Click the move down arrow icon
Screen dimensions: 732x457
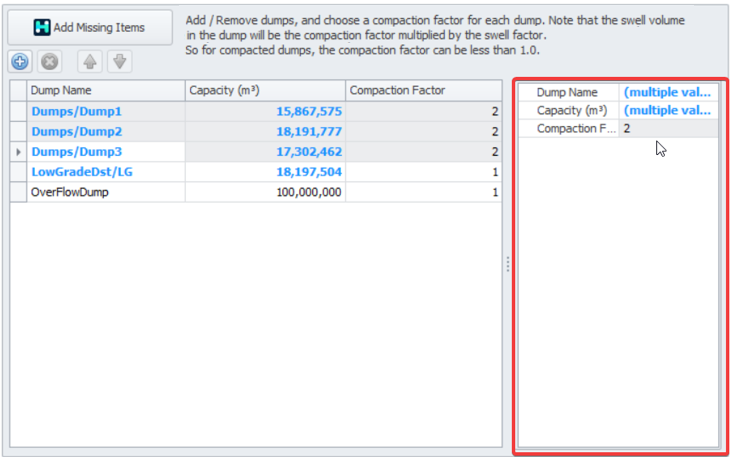[x=119, y=62]
